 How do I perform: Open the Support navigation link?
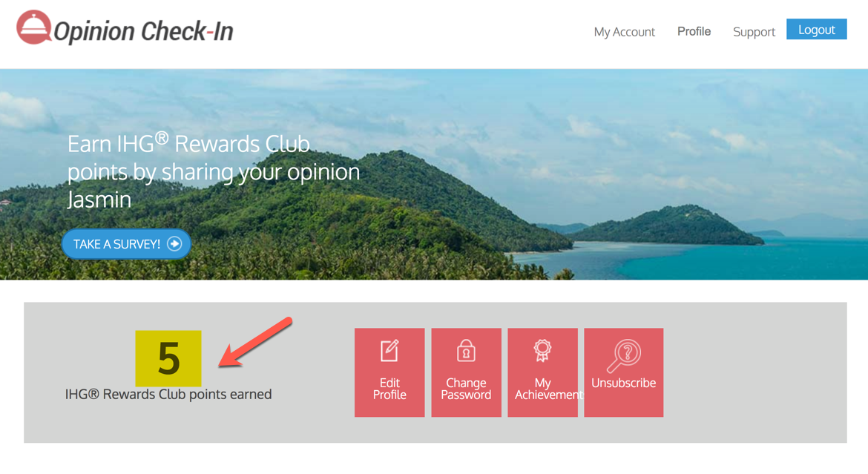[754, 32]
